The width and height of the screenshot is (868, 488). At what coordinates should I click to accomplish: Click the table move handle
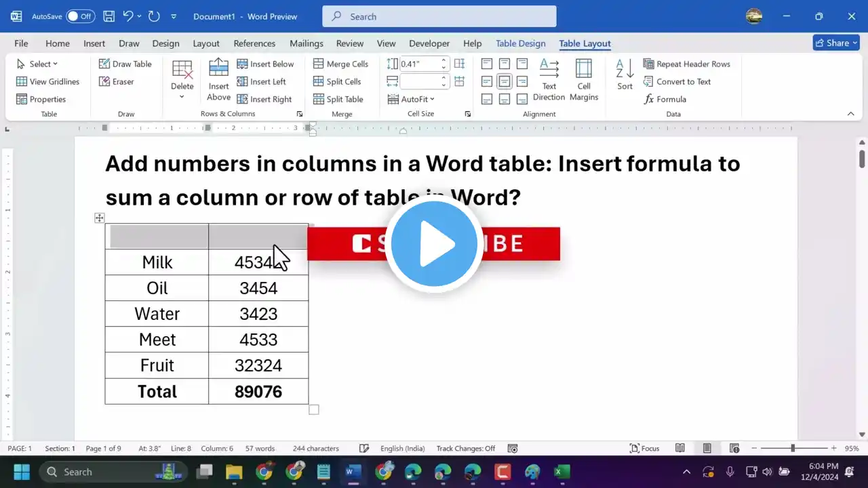[100, 218]
